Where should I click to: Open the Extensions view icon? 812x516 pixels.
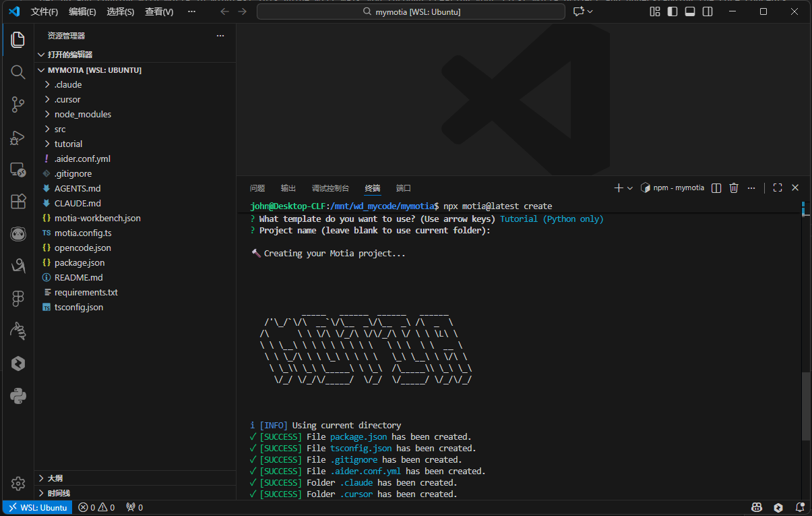pos(18,202)
